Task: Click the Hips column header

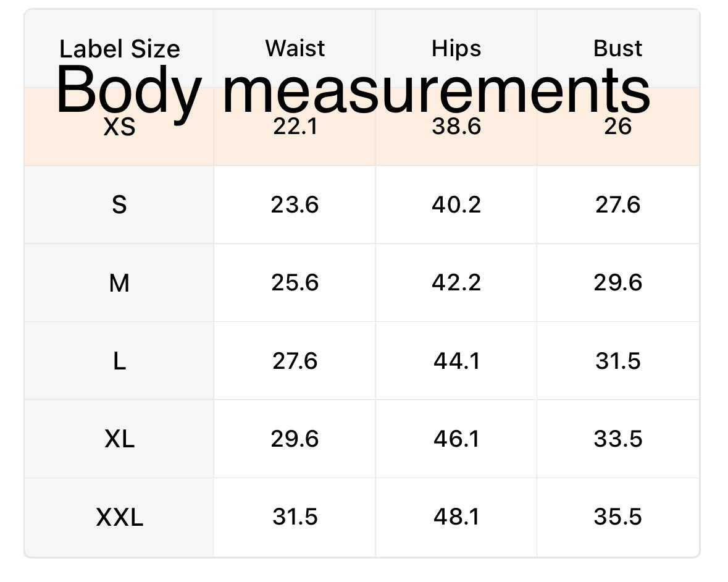Action: [x=456, y=49]
